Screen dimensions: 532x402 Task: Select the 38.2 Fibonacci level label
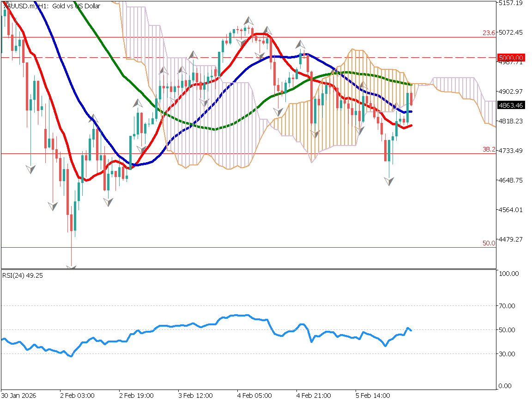(x=489, y=150)
